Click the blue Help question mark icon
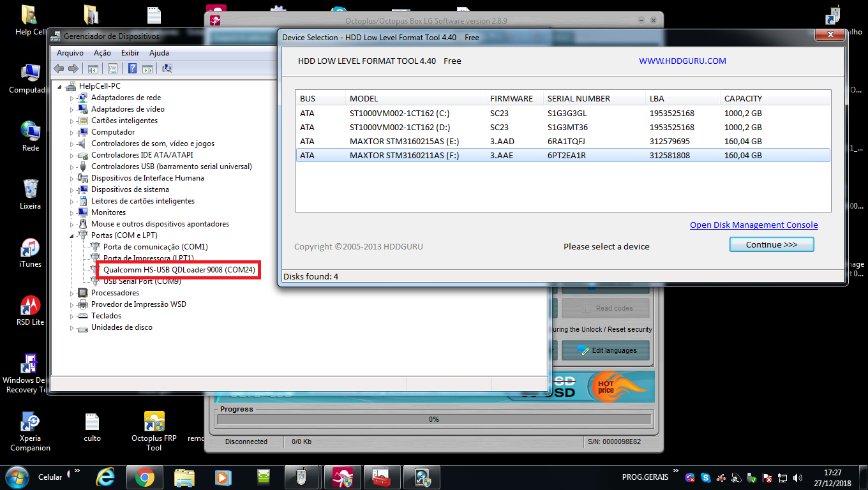The height and width of the screenshot is (490, 868). tap(133, 68)
